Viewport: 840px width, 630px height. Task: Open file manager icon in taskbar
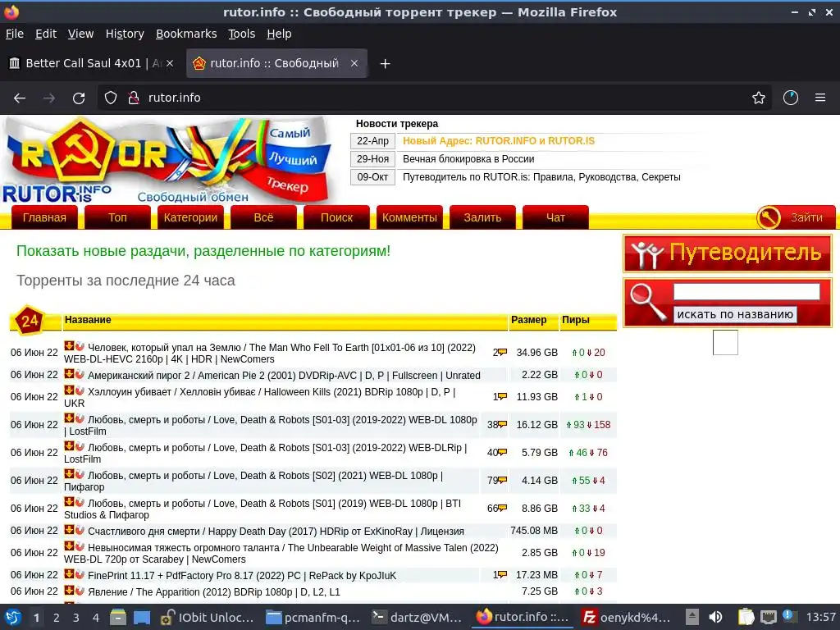pos(118,617)
